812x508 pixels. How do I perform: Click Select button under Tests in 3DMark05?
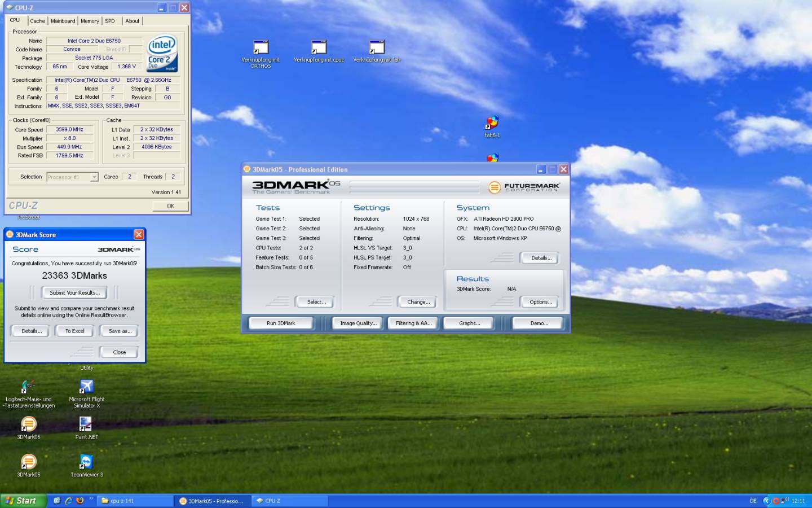click(316, 302)
